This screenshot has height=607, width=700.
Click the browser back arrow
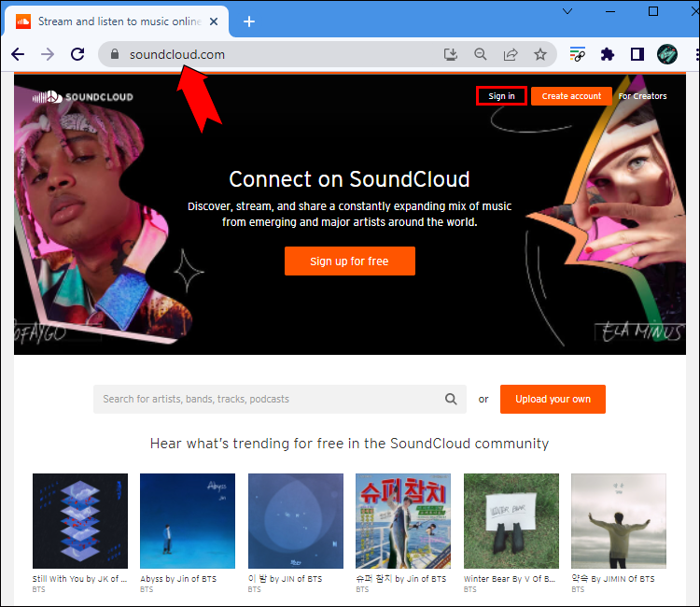click(18, 54)
